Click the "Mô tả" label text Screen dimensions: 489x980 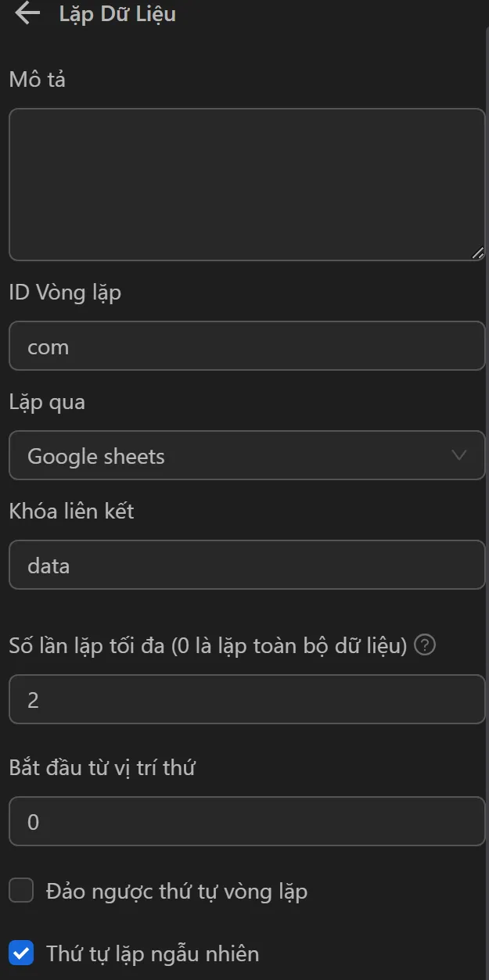pyautogui.click(x=37, y=79)
